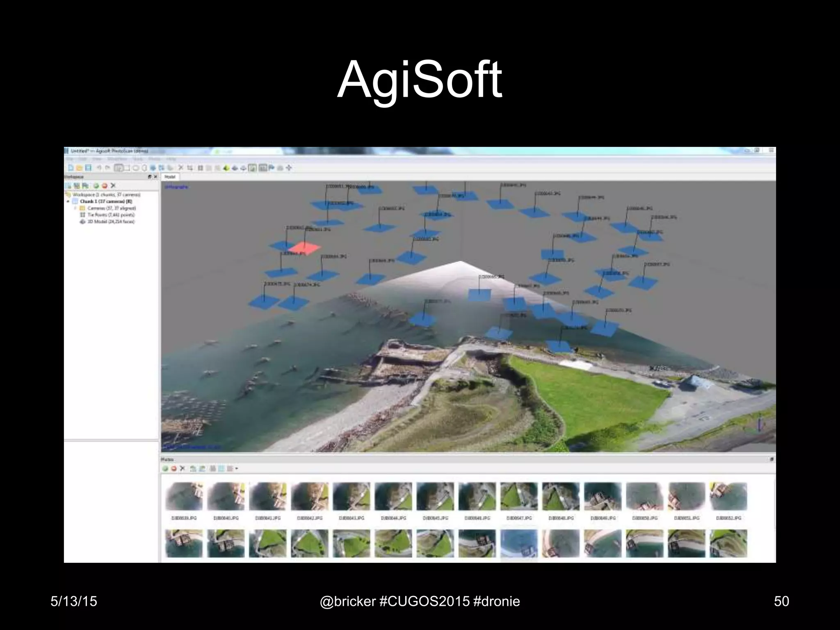Select thumbnail DJI00642.JPG

point(310,501)
